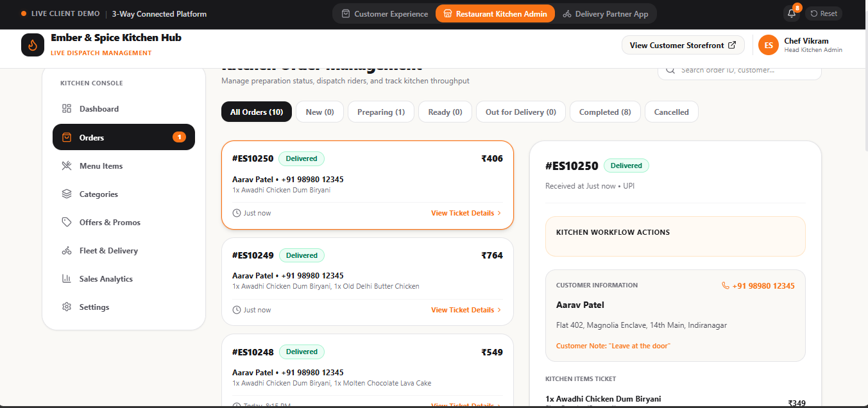Open Sales Analytics page
868x408 pixels.
point(124,278)
